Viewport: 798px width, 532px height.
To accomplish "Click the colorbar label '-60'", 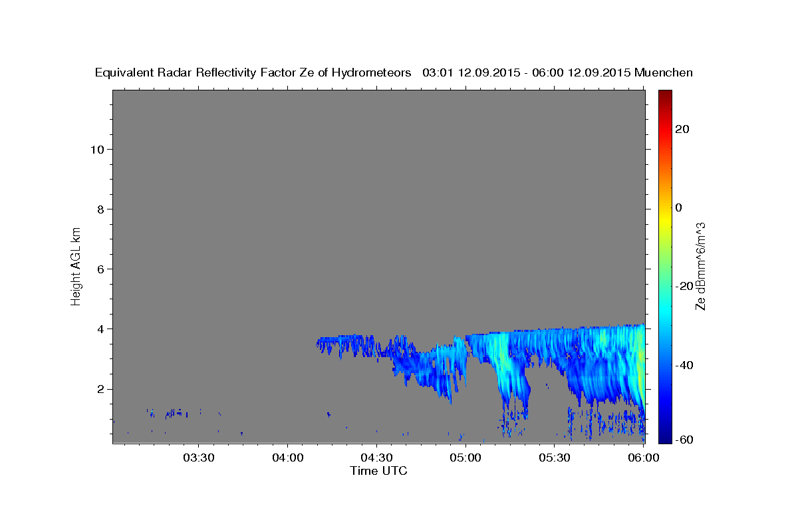I will (683, 439).
